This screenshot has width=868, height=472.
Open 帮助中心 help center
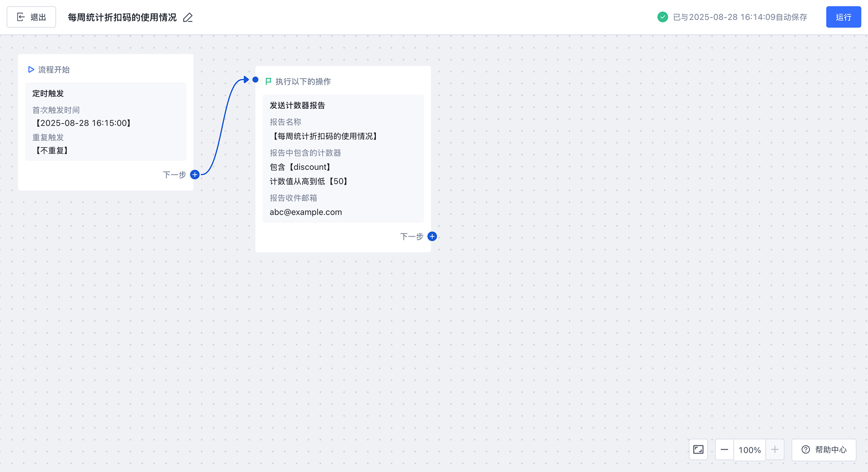click(824, 450)
